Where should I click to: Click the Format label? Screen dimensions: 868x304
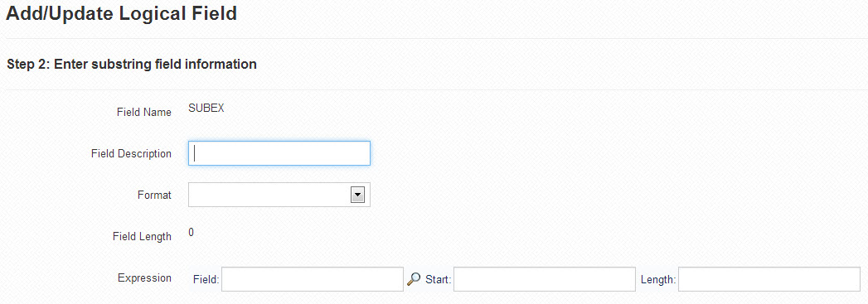pyautogui.click(x=154, y=195)
